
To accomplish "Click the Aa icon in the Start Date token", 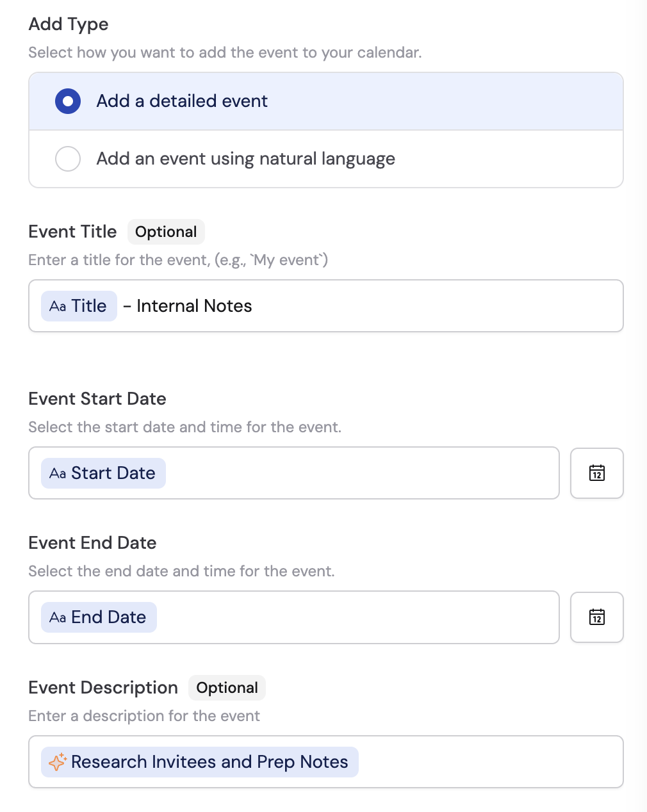I will (x=58, y=473).
